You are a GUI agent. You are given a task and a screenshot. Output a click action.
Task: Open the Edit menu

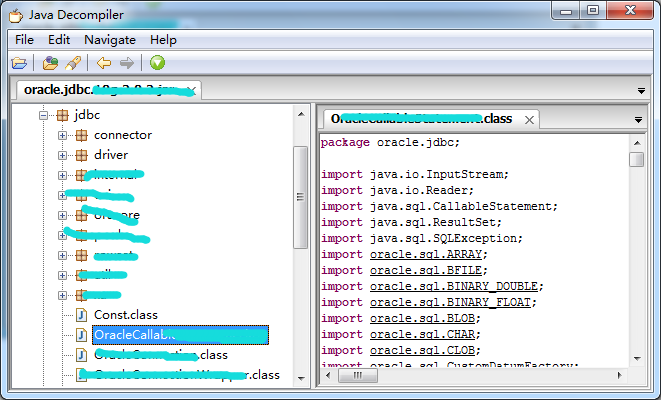click(x=59, y=40)
